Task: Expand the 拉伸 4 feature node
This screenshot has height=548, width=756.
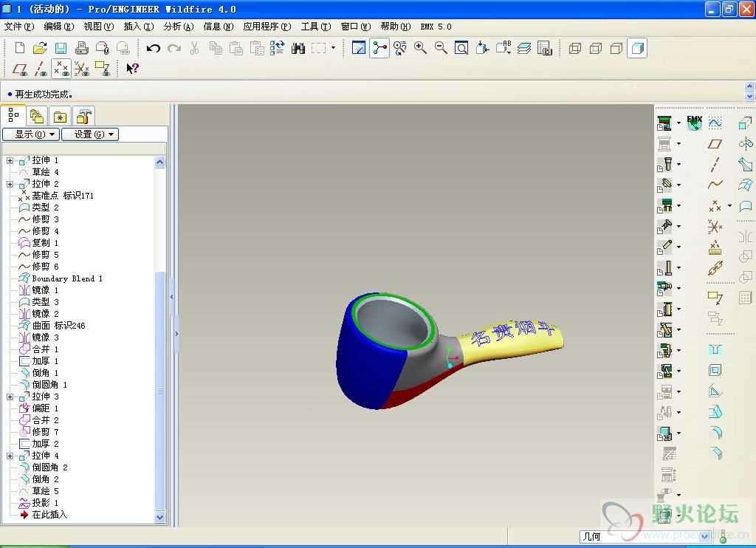Action: click(x=10, y=456)
